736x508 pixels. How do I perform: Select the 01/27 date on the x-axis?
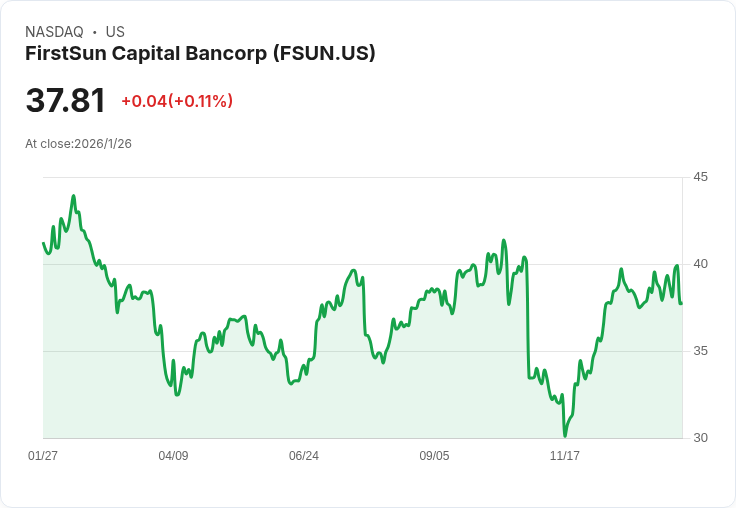coord(43,456)
